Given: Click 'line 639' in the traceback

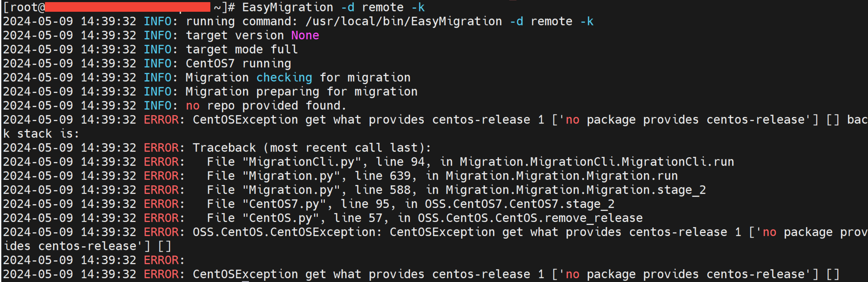Looking at the screenshot, I should click(x=382, y=176).
